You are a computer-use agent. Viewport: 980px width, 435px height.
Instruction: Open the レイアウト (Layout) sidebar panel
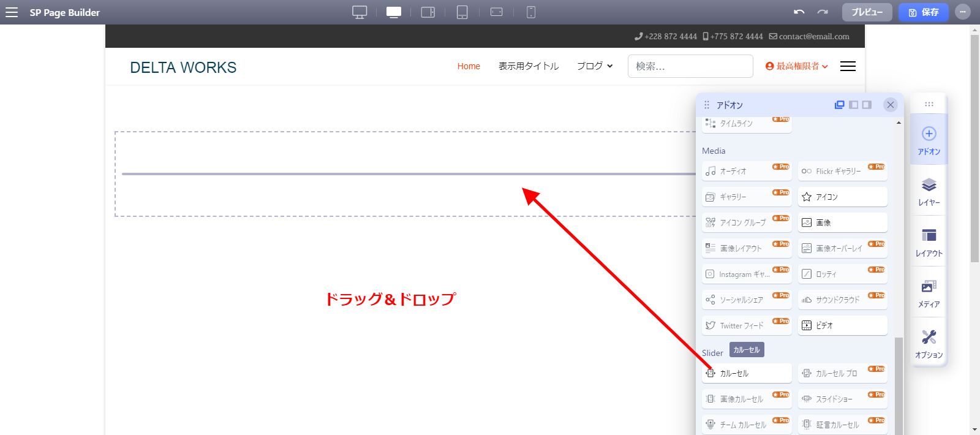click(929, 241)
